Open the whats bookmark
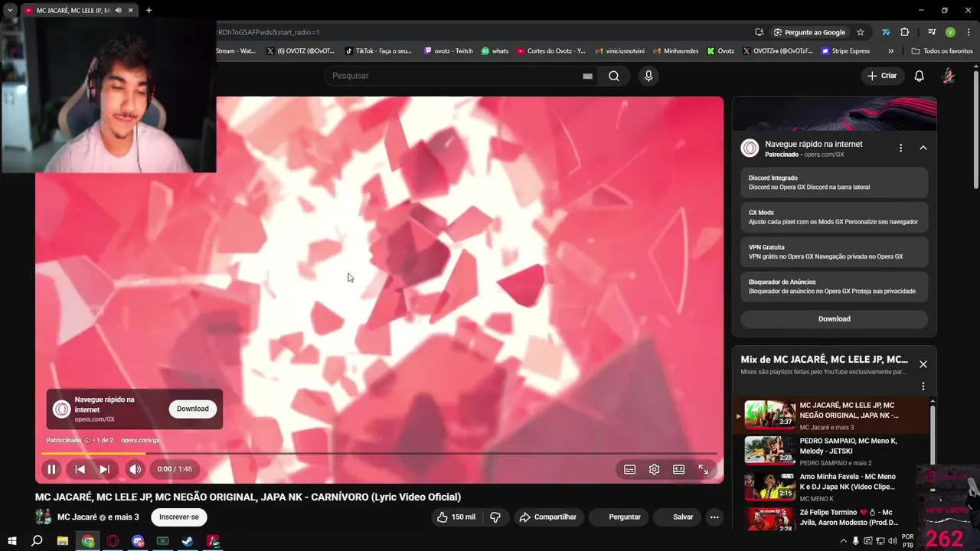980x551 pixels. point(495,51)
